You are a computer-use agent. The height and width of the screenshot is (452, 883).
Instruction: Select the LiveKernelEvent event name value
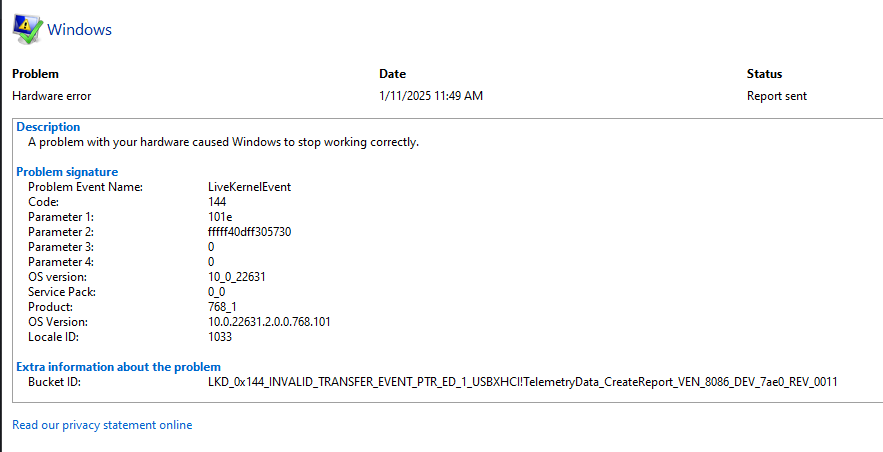(249, 187)
